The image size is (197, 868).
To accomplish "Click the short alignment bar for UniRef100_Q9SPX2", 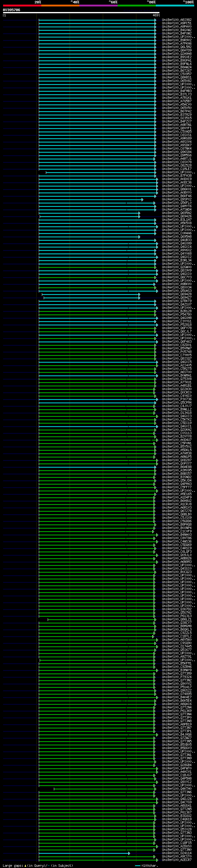I will 91,200.
